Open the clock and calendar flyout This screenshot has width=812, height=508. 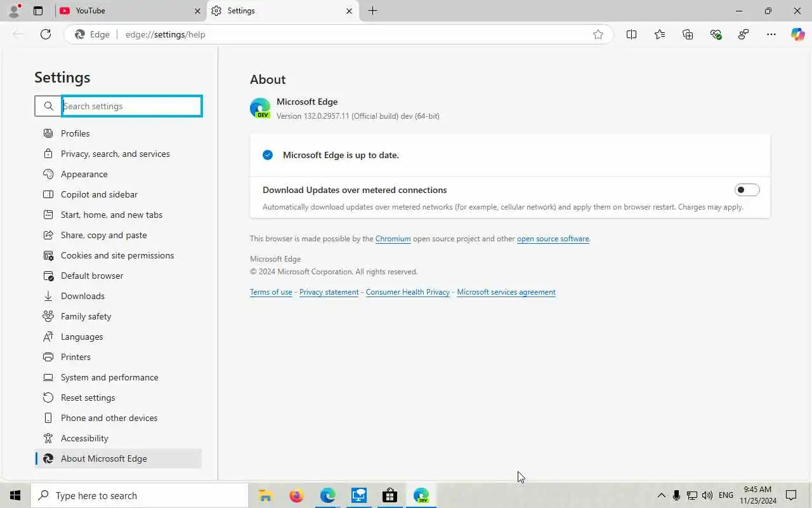pyautogui.click(x=757, y=495)
